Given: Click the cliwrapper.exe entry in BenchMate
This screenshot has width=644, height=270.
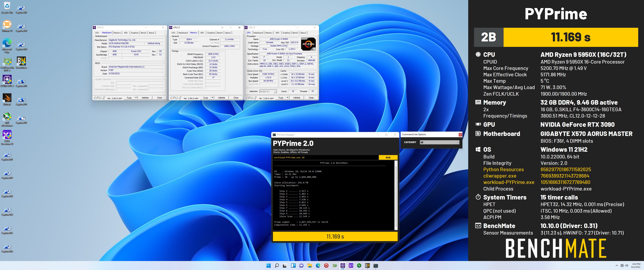Looking at the screenshot, I should 500,176.
